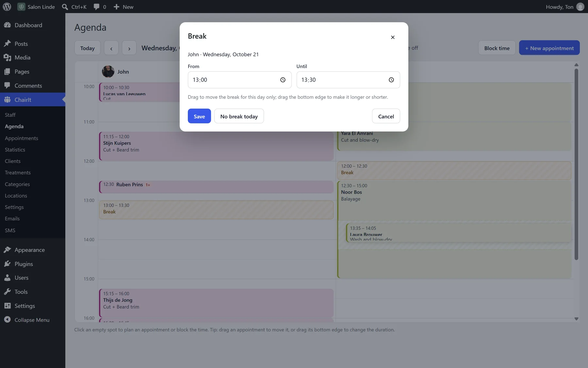Open comments bubble in admin bar
The width and height of the screenshot is (588, 368).
pos(100,7)
